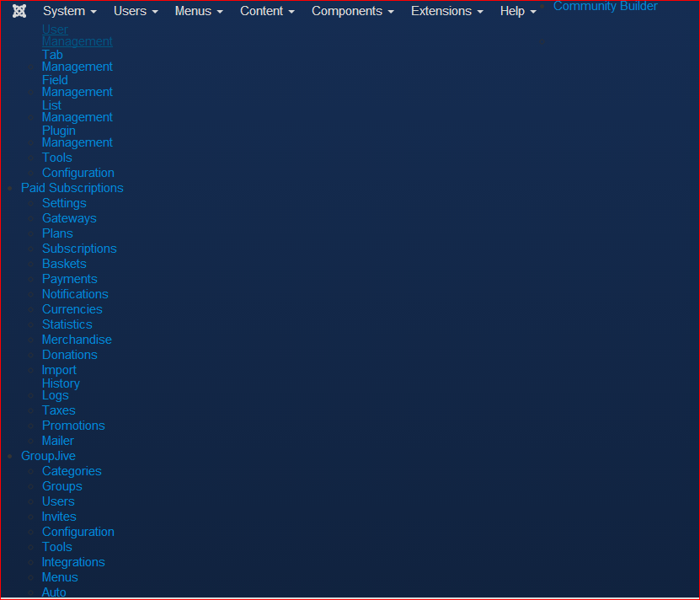Viewport: 700px width, 600px height.
Task: Open Categories under GroupJive
Action: pyautogui.click(x=72, y=471)
